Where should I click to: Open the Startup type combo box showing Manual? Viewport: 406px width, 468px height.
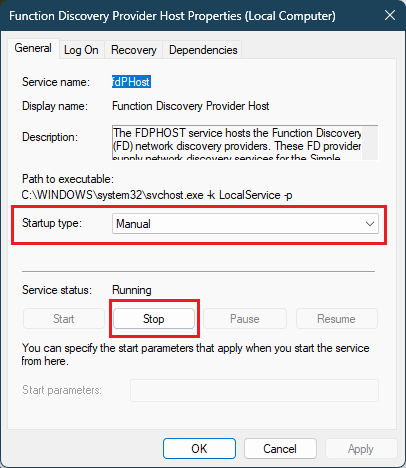pos(245,224)
